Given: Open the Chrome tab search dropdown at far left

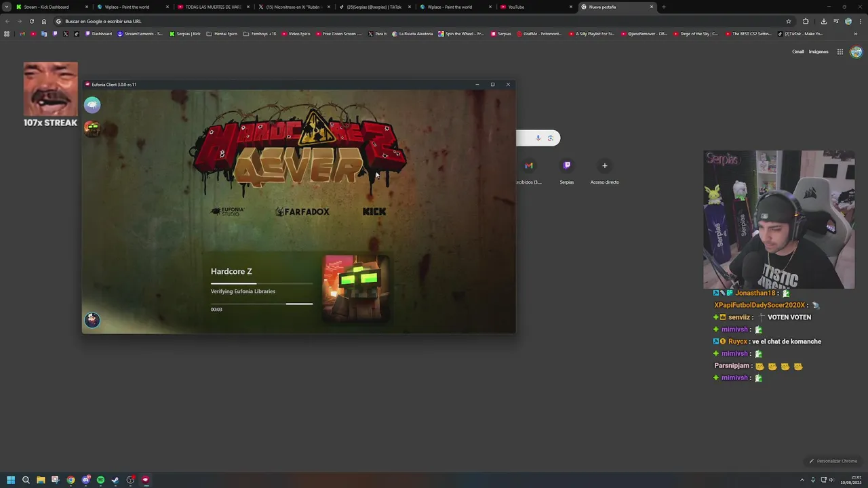Looking at the screenshot, I should [x=7, y=7].
